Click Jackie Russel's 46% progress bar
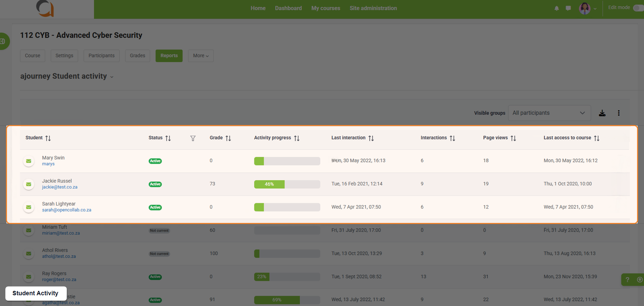 287,184
